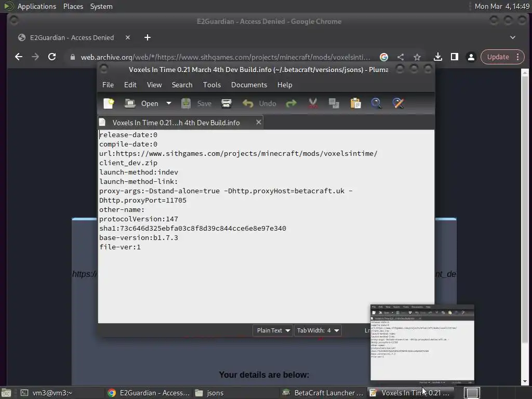Click the Google icon in Chrome's address bar
This screenshot has height=399, width=532.
[384, 57]
